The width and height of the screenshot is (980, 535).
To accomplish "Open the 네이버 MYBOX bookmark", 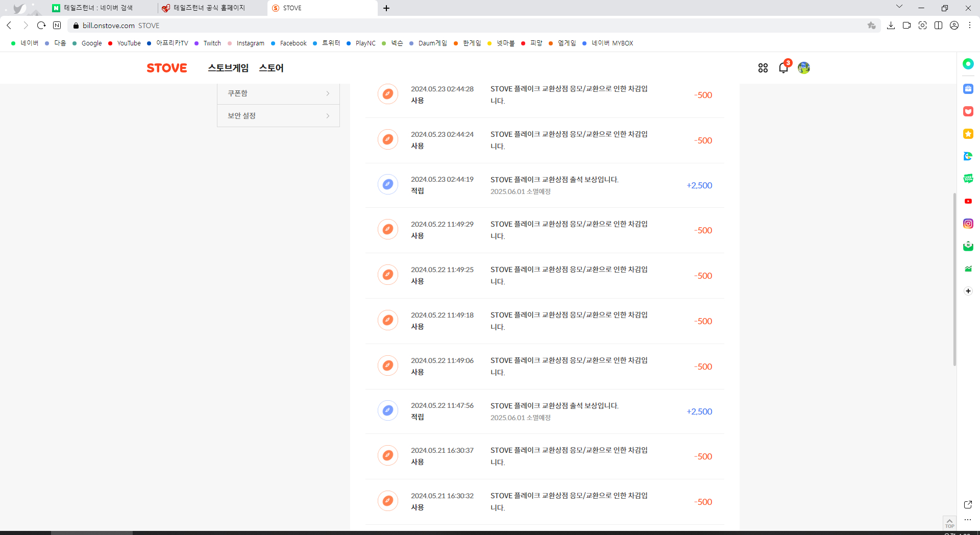I will point(607,43).
